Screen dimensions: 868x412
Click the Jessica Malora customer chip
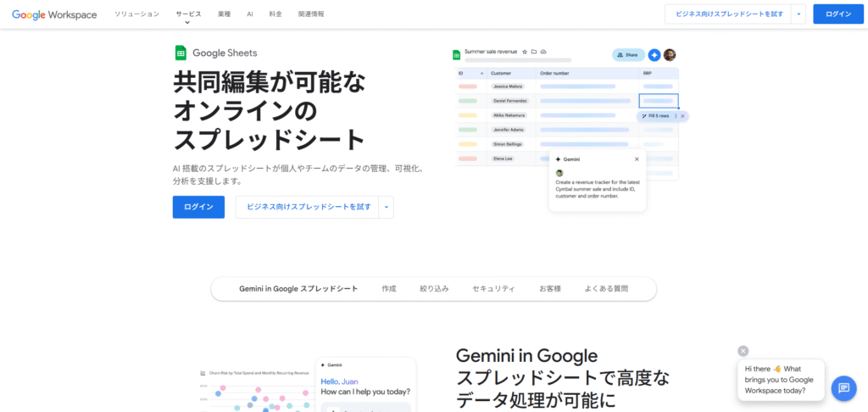pos(507,86)
